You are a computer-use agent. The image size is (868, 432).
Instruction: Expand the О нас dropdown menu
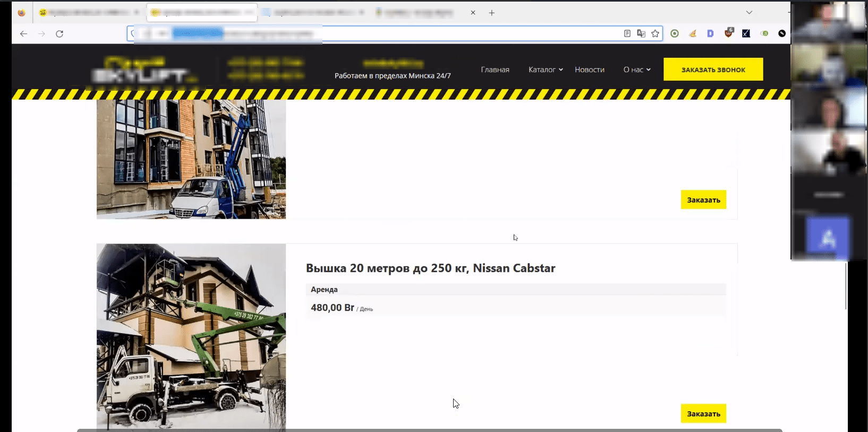pos(637,70)
